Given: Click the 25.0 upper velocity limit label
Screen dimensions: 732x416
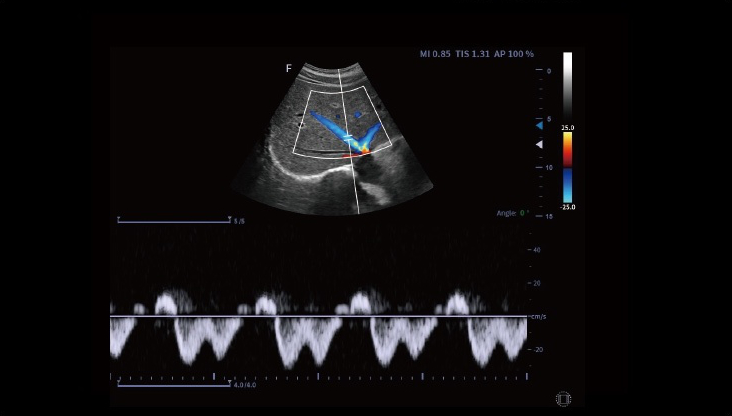Looking at the screenshot, I should pos(567,128).
